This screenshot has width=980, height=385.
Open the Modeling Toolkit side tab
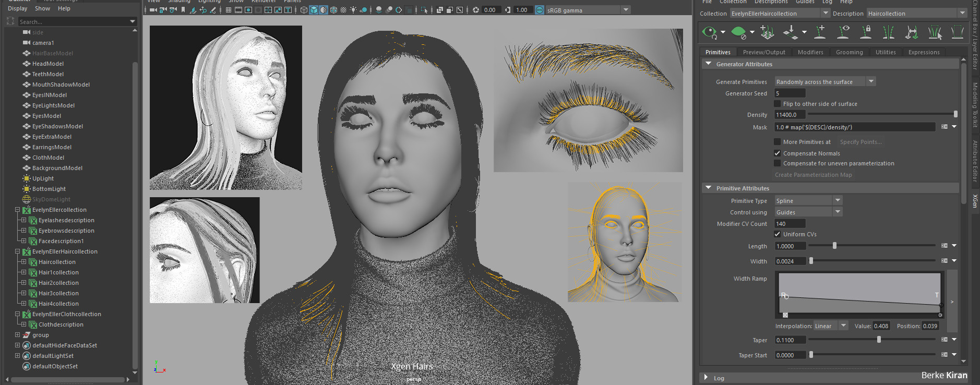pyautogui.click(x=975, y=104)
